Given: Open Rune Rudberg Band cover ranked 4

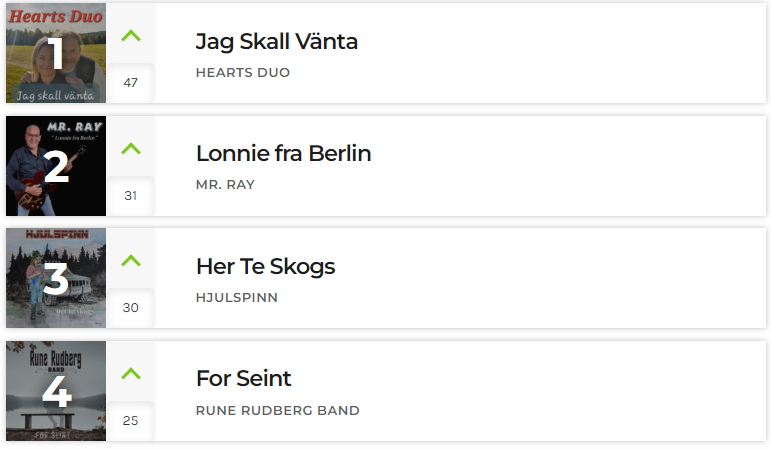Looking at the screenshot, I should (x=56, y=391).
